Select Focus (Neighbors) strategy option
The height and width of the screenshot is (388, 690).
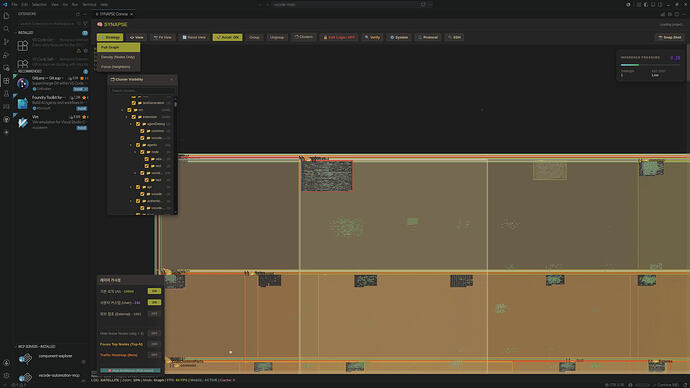(x=118, y=67)
